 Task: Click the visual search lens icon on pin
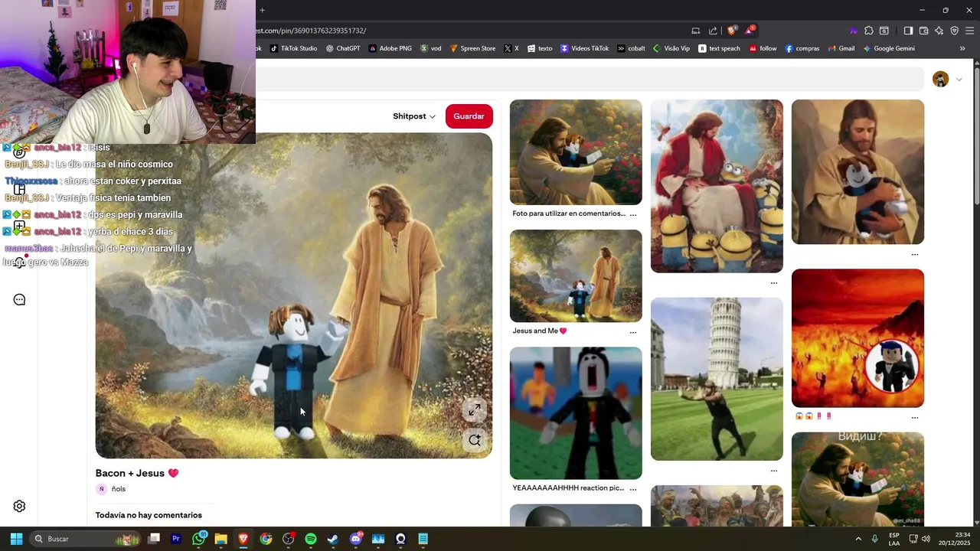pyautogui.click(x=475, y=440)
